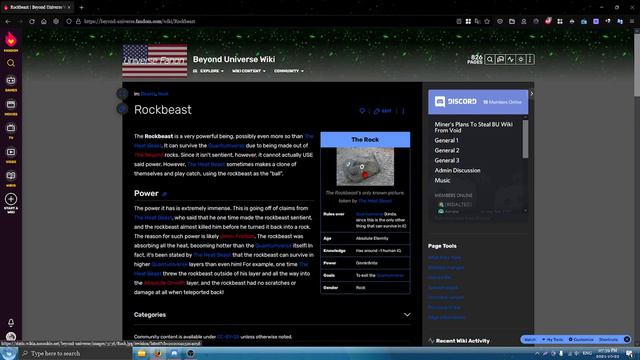Expand My Tools in bottom toolbar

[x=552, y=340]
